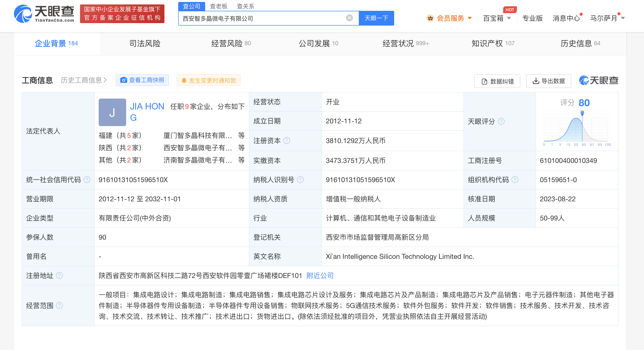Open the 附近公司 link
Image resolution: width=644 pixels, height=350 pixels.
tap(320, 275)
